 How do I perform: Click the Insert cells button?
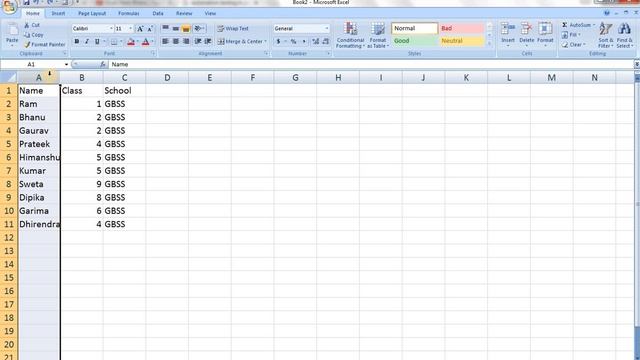[x=508, y=34]
